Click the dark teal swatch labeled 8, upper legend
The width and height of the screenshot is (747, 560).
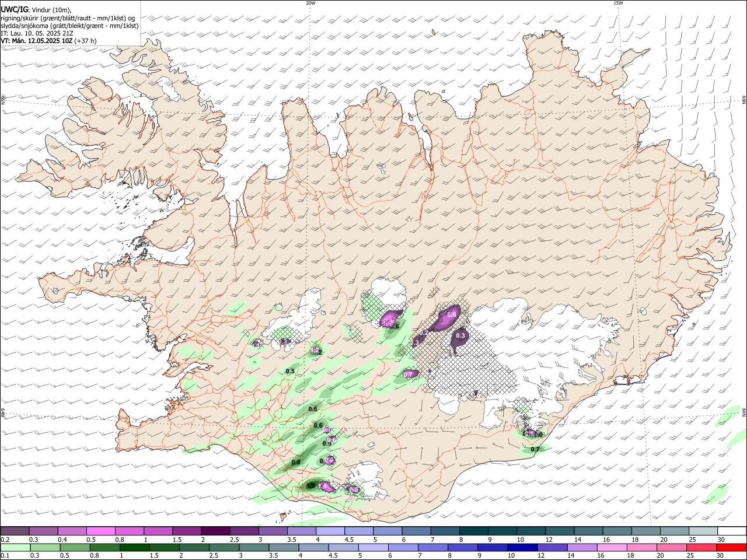click(x=474, y=531)
